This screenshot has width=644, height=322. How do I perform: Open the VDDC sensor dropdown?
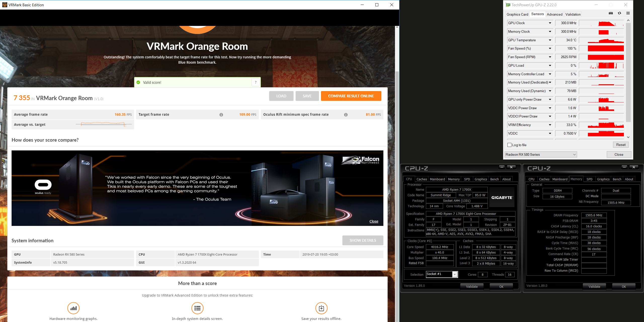click(550, 134)
